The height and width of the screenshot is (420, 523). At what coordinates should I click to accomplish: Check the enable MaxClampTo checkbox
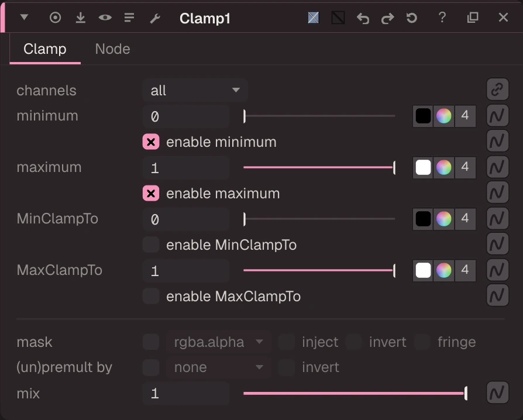click(x=151, y=296)
